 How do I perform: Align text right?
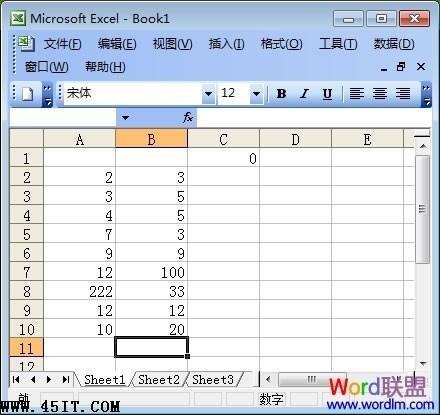(403, 94)
